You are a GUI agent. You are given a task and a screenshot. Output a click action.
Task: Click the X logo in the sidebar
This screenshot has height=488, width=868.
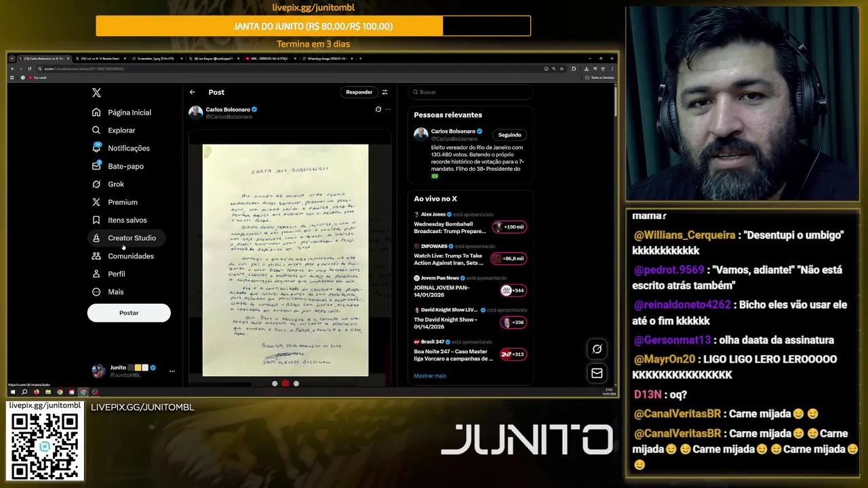pyautogui.click(x=96, y=93)
